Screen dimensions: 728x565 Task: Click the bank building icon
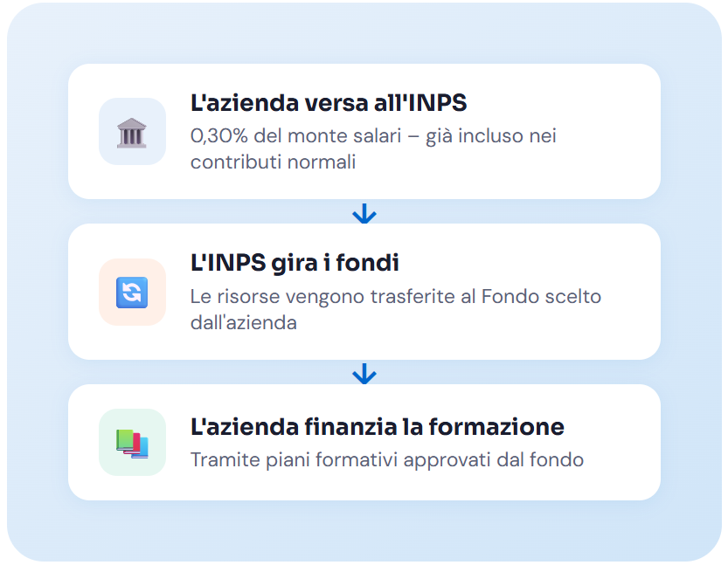click(x=132, y=132)
